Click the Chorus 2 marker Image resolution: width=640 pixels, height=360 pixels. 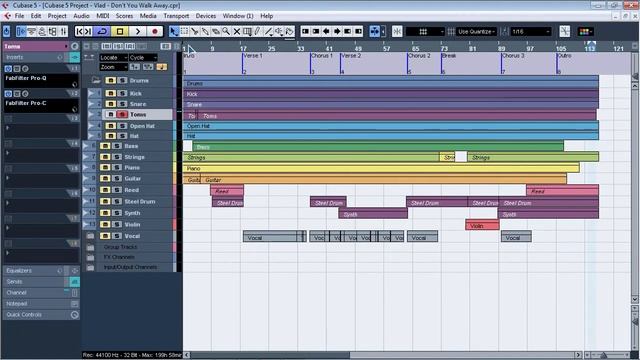(x=419, y=56)
